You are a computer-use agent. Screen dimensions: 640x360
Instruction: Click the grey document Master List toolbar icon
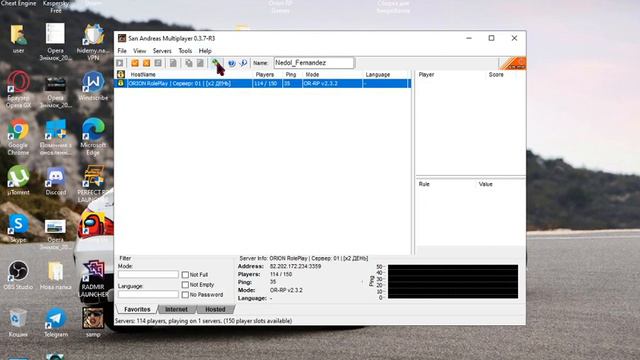[173, 63]
